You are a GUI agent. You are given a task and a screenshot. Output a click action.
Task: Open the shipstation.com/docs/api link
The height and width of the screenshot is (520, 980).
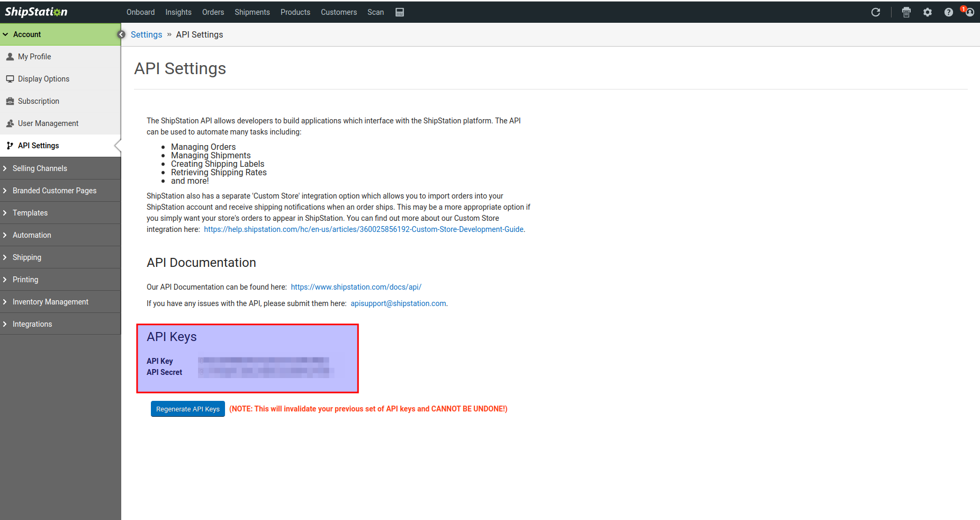pos(356,287)
